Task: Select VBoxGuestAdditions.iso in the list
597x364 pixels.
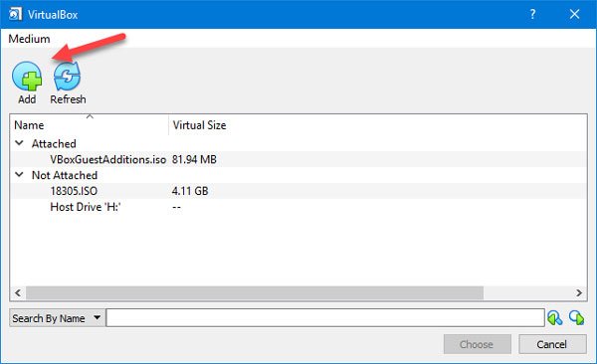Action: point(108,159)
